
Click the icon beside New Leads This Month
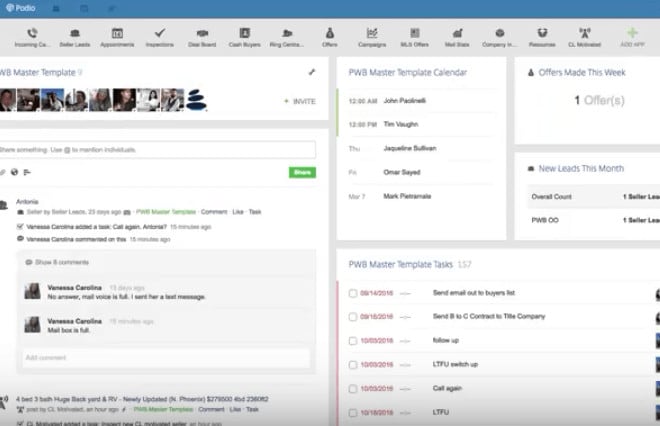(x=531, y=169)
